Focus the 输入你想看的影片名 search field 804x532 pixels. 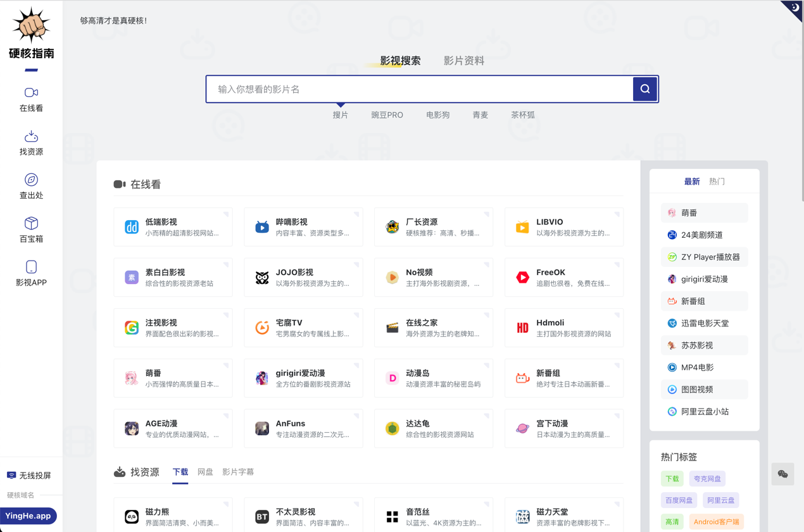[420, 89]
